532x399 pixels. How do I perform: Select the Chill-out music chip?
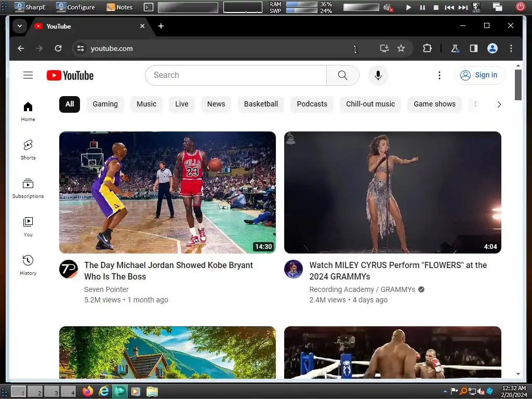click(x=370, y=104)
